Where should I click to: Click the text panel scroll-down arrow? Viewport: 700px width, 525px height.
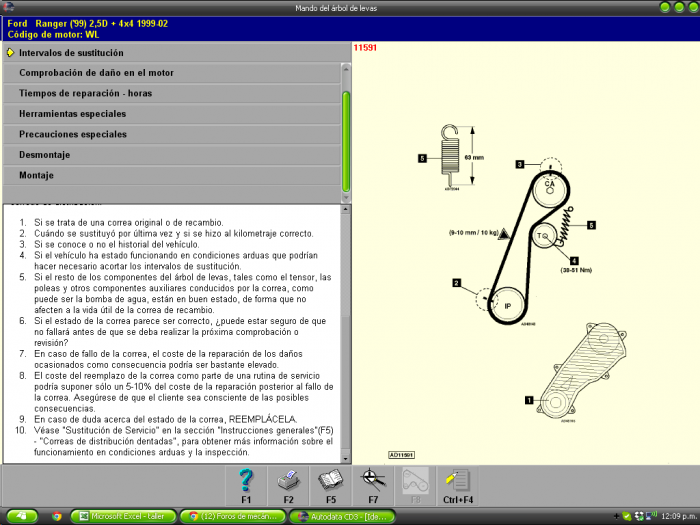[x=346, y=458]
